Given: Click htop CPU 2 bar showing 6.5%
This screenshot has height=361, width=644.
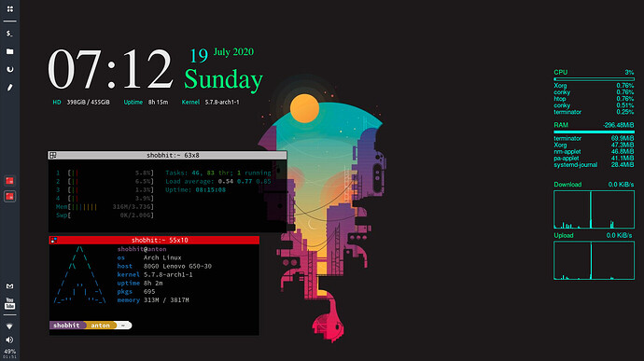Looking at the screenshot, I should point(105,181).
